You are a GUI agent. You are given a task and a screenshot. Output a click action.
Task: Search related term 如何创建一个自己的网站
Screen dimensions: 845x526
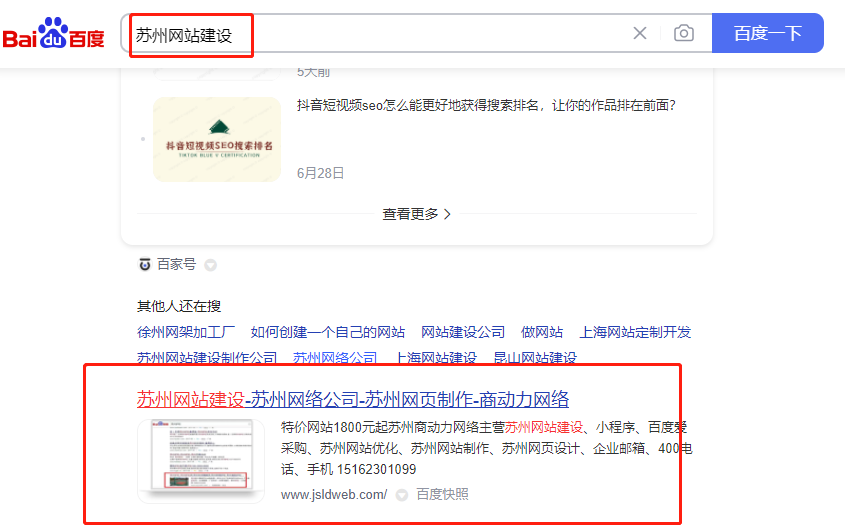(328, 332)
